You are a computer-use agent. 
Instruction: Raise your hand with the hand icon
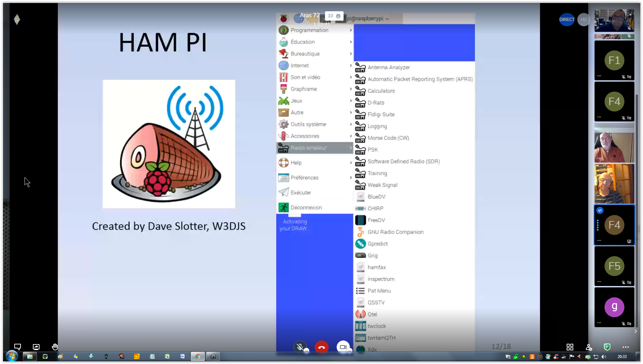click(55, 347)
